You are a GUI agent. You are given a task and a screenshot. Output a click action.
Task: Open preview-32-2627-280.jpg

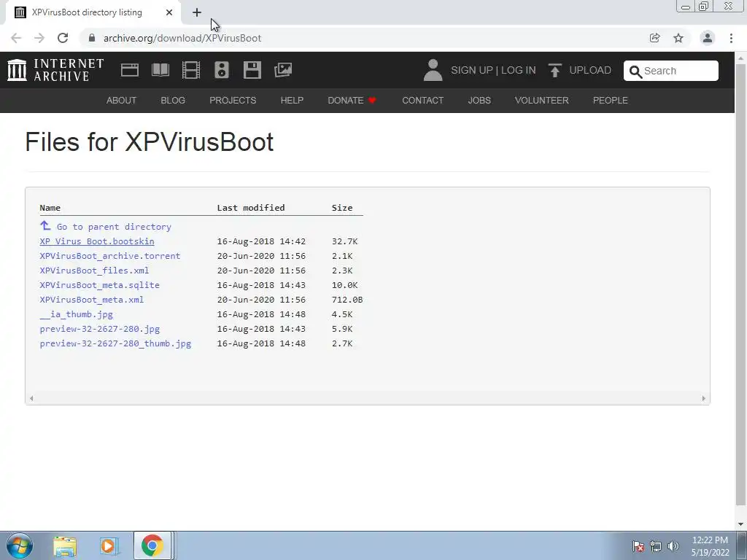99,329
